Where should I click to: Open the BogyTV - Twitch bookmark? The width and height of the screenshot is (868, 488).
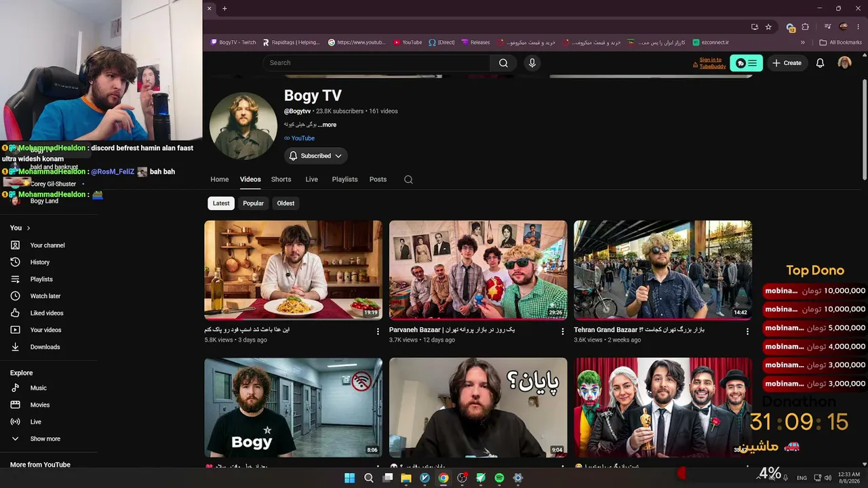pyautogui.click(x=233, y=42)
